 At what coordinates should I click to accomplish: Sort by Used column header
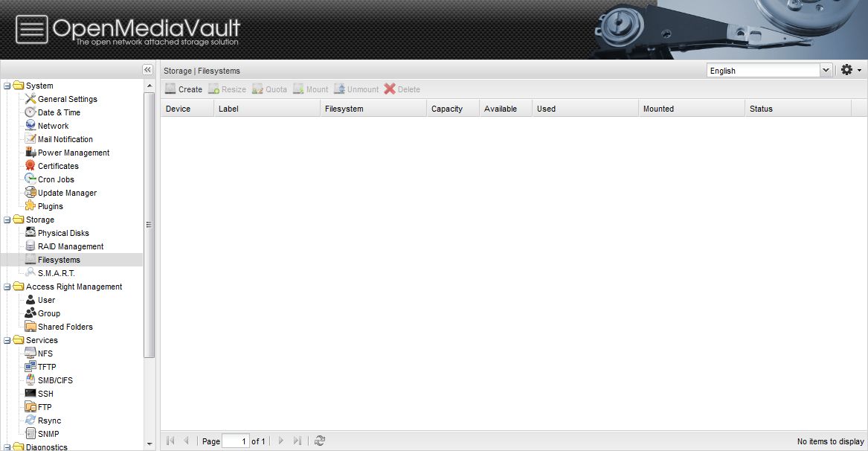pyautogui.click(x=585, y=109)
